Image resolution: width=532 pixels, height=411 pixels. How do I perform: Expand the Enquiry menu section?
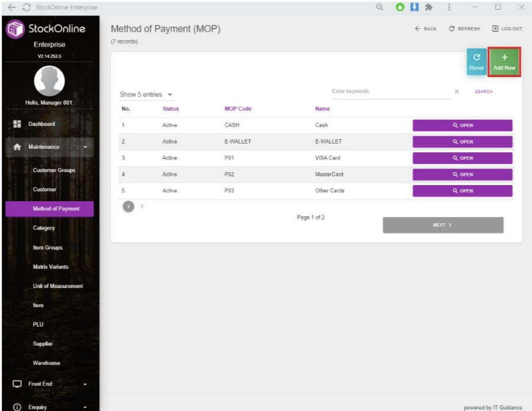(x=52, y=407)
